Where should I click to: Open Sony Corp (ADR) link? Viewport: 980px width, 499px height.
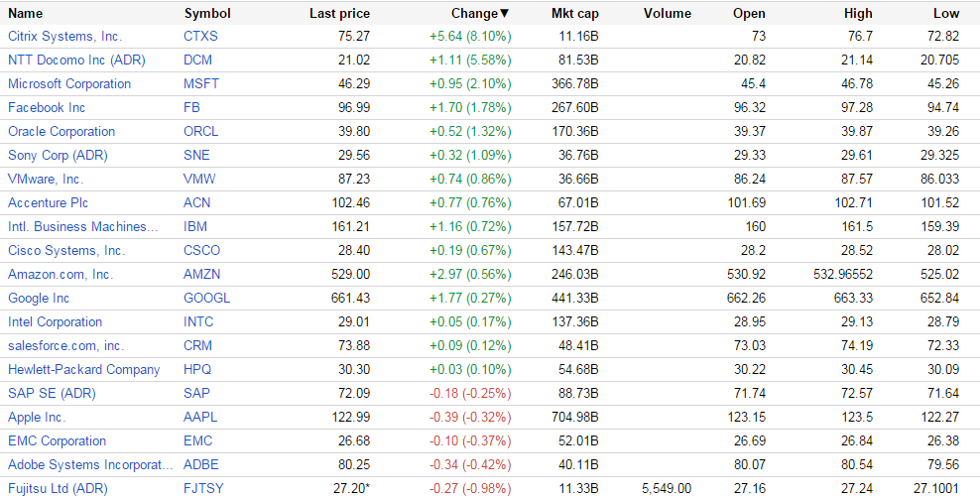[x=58, y=155]
